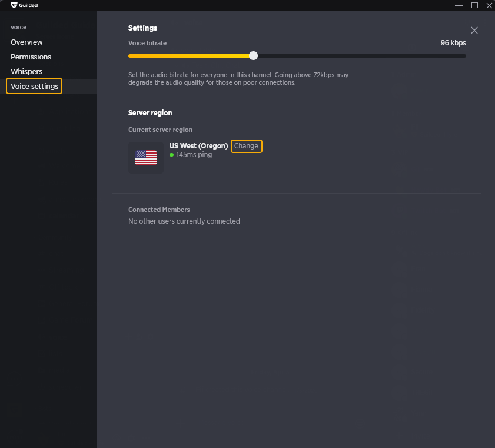Click the green ping status dot
This screenshot has height=448, width=495.
[x=171, y=155]
